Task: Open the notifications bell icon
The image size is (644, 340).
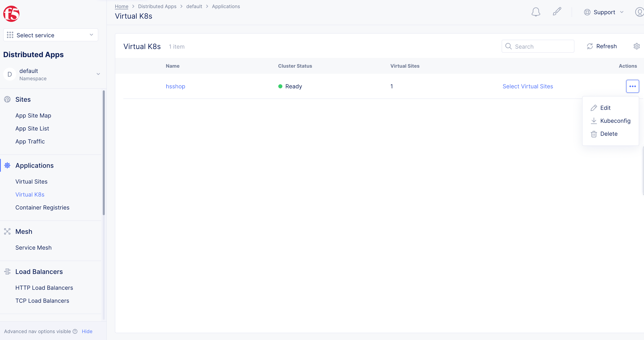Action: click(x=536, y=12)
